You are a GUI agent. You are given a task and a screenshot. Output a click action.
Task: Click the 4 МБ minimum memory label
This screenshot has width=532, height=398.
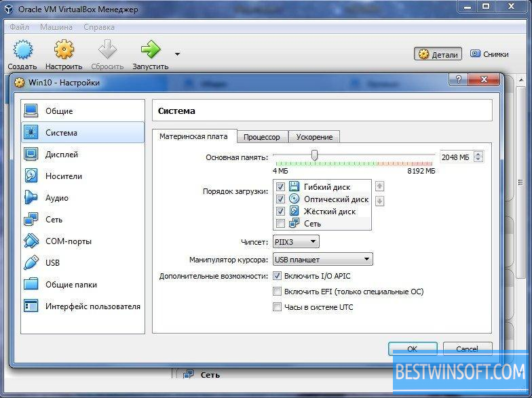click(280, 171)
